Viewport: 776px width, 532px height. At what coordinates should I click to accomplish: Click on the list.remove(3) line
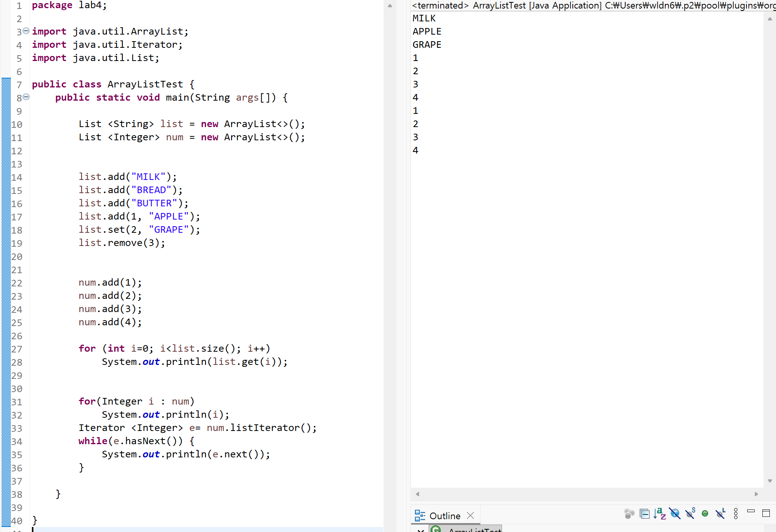(122, 243)
